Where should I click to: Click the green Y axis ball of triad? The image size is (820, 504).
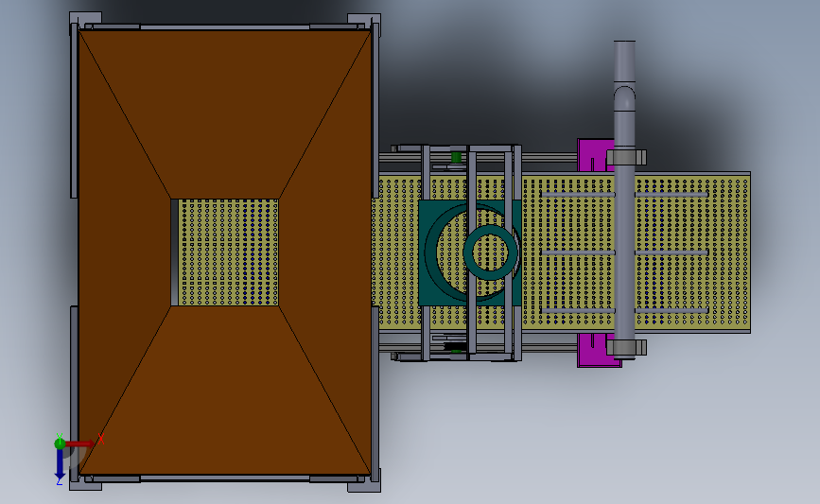(60, 443)
